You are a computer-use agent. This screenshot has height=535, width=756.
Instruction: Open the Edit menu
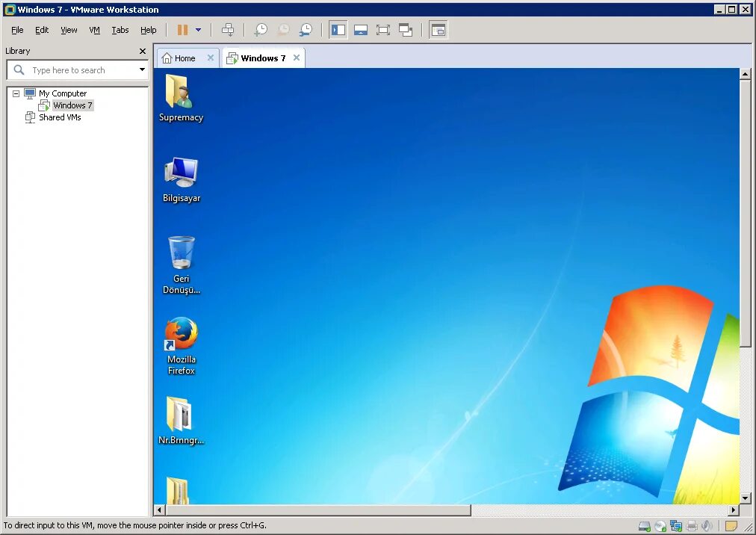(42, 30)
